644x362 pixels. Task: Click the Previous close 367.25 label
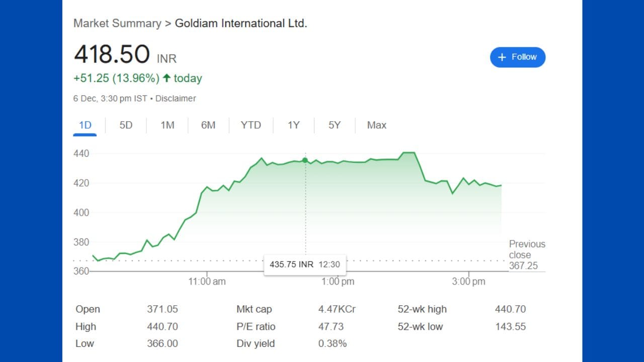(x=527, y=255)
